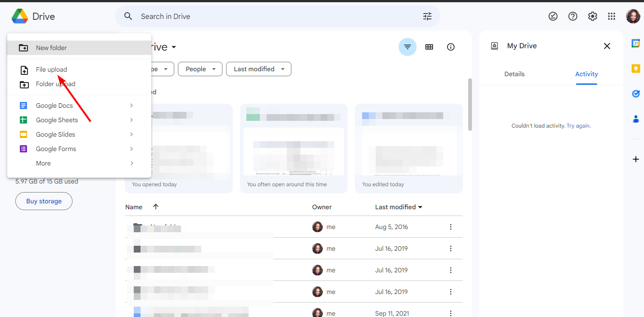Open the 'You often open around this time' card
The height and width of the screenshot is (317, 644).
294,149
